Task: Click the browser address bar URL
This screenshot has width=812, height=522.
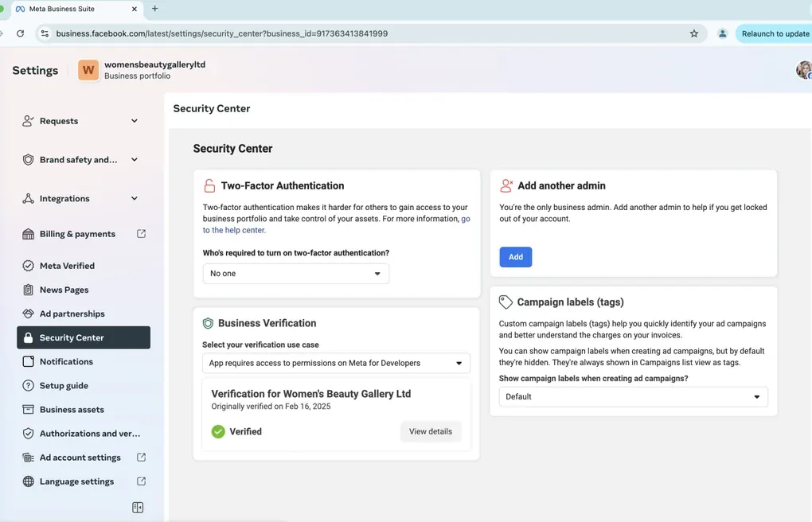Action: click(x=221, y=33)
